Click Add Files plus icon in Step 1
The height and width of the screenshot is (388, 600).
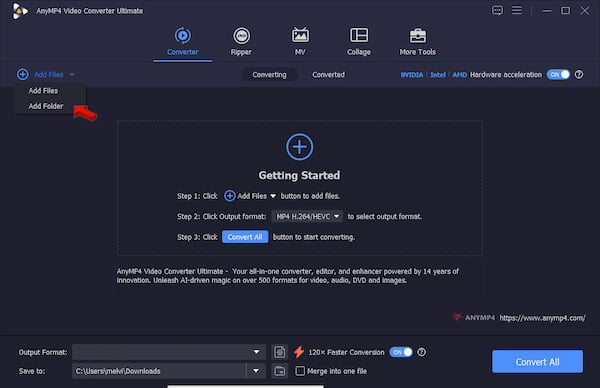[x=229, y=196]
